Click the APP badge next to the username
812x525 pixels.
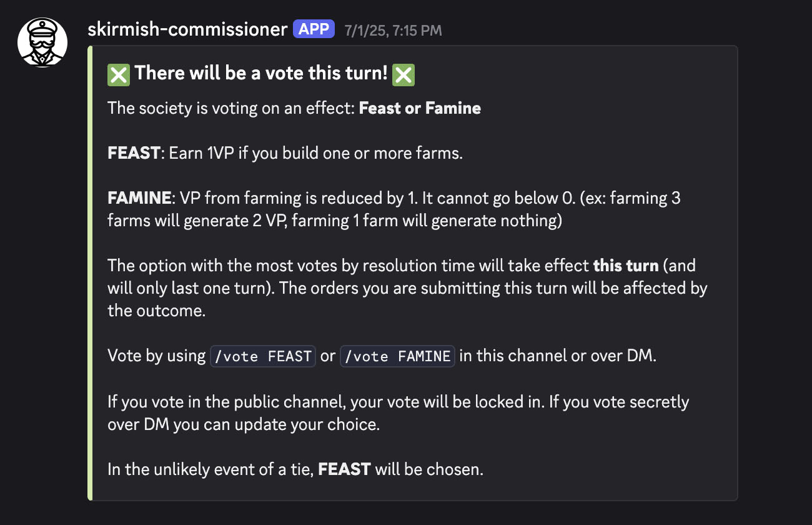[314, 29]
